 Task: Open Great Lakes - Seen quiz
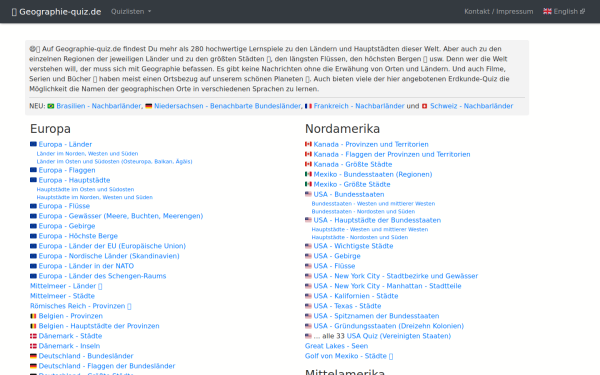336,346
